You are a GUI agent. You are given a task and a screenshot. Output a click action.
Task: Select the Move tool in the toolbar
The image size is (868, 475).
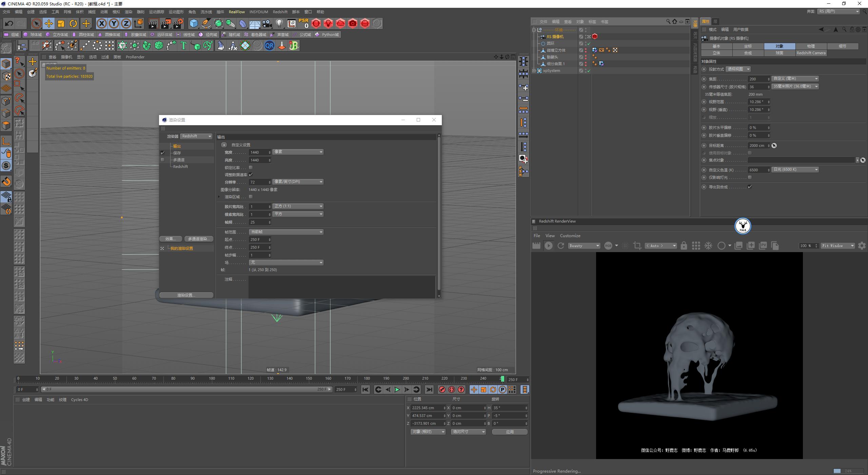pos(48,23)
